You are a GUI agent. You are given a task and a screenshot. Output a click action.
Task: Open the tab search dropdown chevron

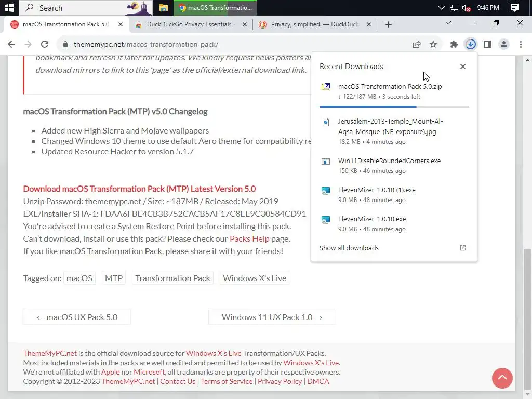(448, 23)
